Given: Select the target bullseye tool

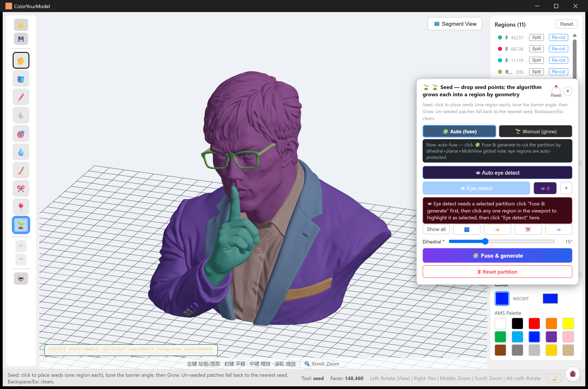Looking at the screenshot, I should [21, 134].
